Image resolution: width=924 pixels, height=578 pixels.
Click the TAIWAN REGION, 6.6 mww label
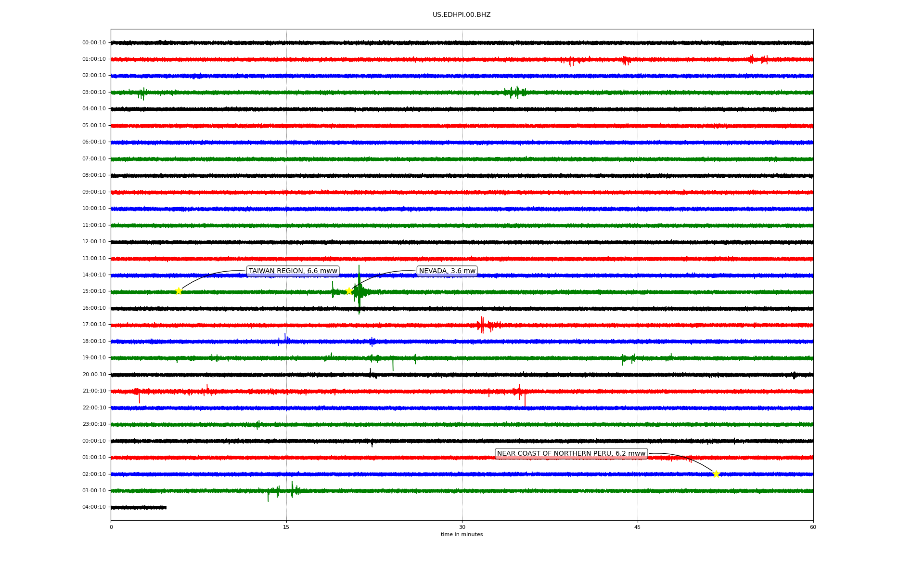click(x=293, y=271)
